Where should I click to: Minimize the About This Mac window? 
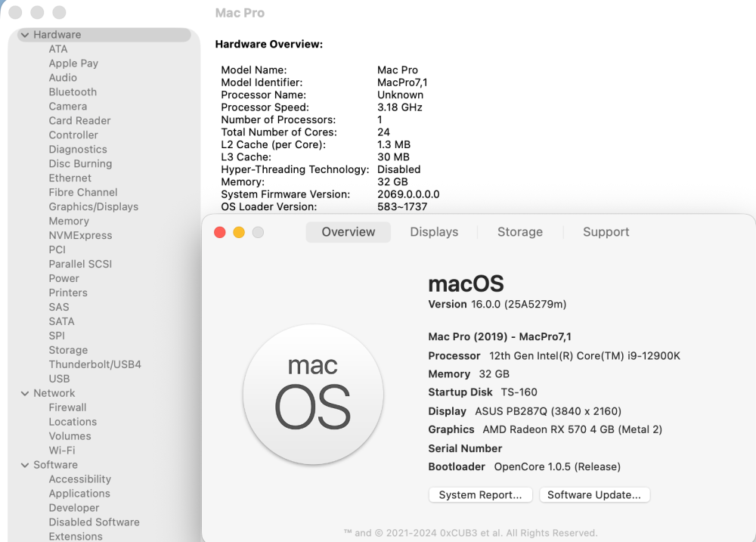pos(239,232)
